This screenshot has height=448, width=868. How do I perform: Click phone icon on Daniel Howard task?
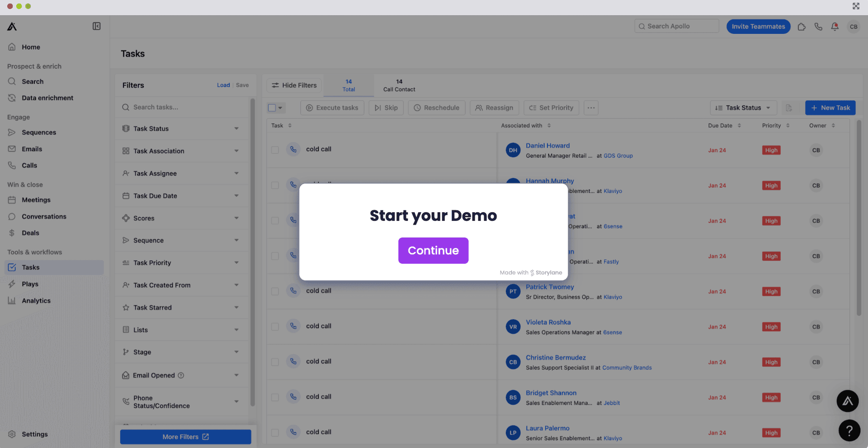click(293, 149)
